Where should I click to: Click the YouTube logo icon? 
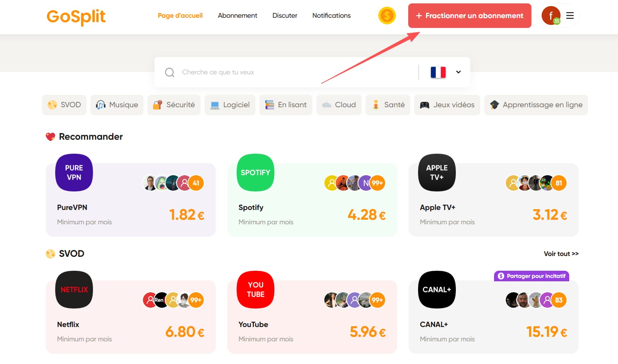[x=256, y=290]
